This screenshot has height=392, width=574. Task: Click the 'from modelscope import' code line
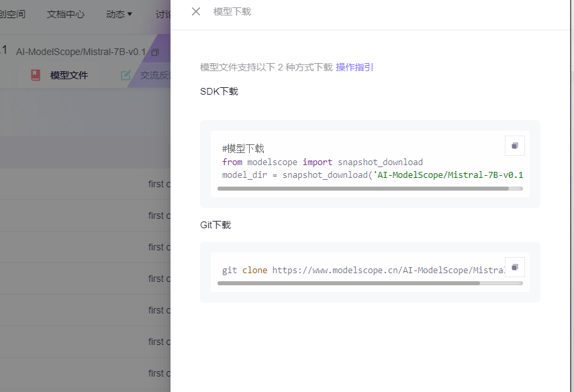coord(322,162)
